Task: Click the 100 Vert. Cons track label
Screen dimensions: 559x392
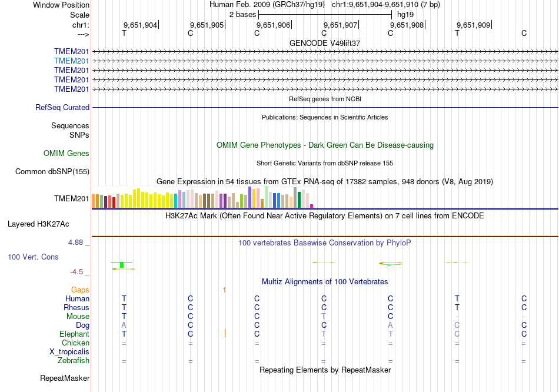Action: tap(33, 257)
